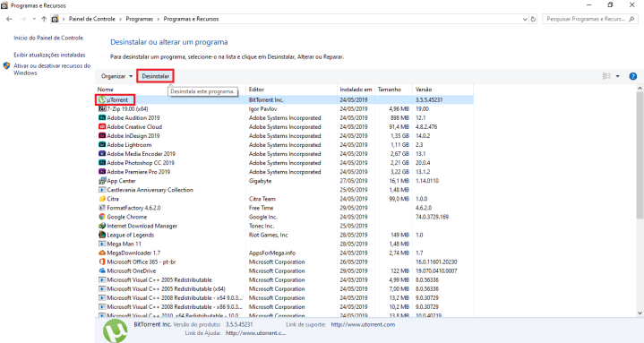644x343 pixels.
Task: Expand chevron after Programas breadcrumb
Action: [159, 19]
